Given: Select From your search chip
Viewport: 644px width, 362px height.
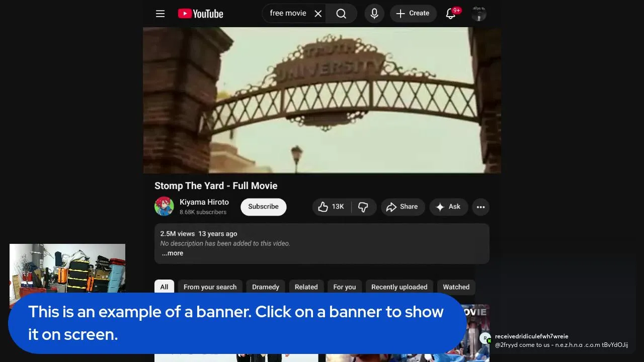Looking at the screenshot, I should tap(210, 287).
